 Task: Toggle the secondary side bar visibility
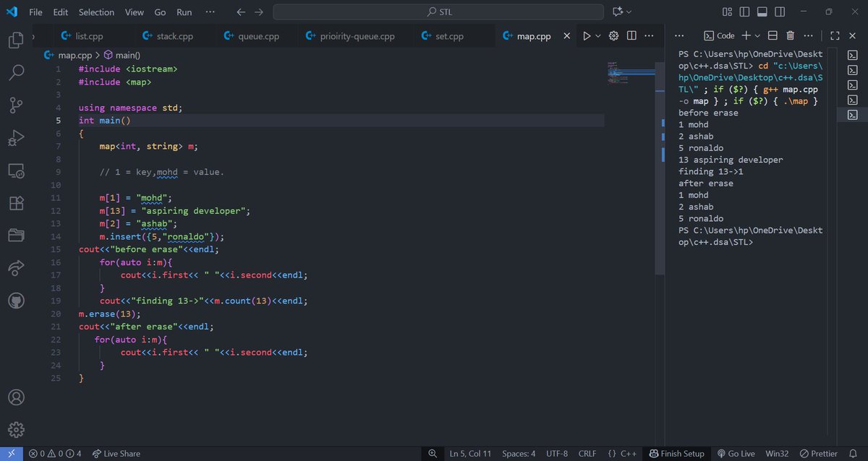click(x=780, y=12)
